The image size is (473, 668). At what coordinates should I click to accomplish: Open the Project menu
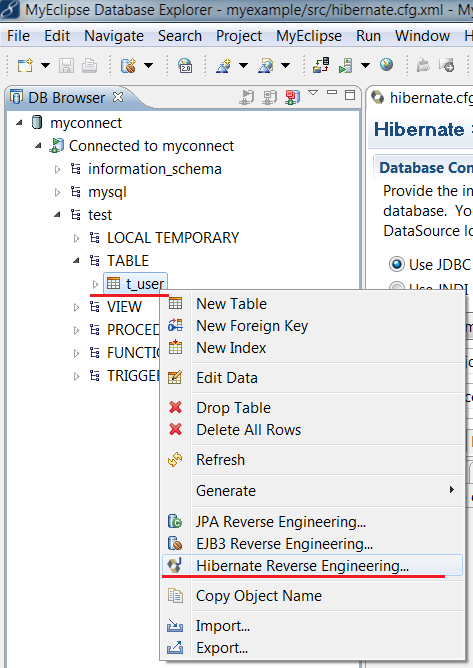(x=239, y=36)
